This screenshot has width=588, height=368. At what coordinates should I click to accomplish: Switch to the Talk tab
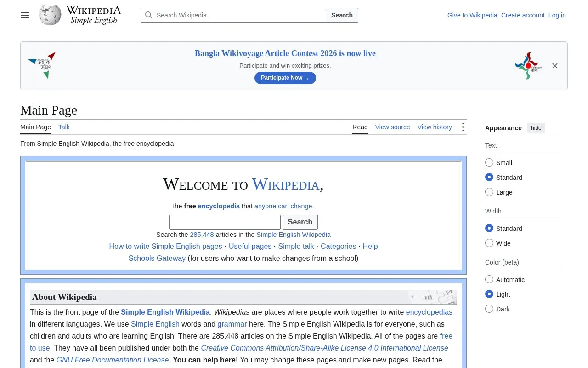64,127
